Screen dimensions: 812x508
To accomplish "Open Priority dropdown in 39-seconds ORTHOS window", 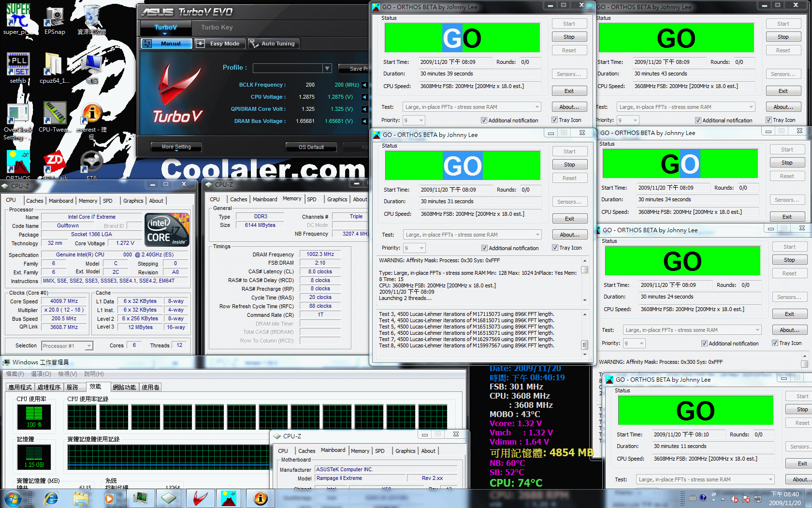I will pyautogui.click(x=414, y=120).
